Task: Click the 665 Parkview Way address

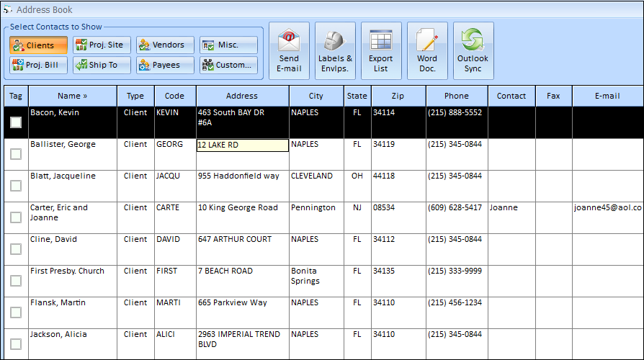Action: (x=233, y=302)
